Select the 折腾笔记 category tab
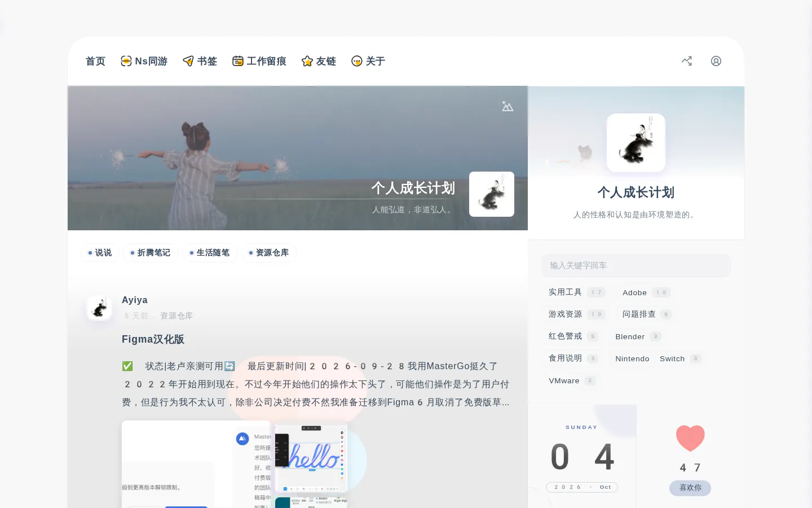 point(150,253)
